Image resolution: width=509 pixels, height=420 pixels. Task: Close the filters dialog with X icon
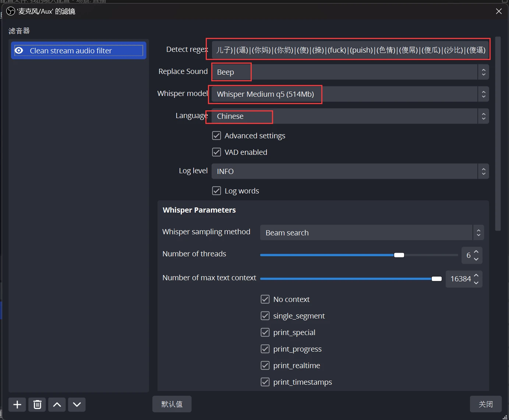coord(499,11)
